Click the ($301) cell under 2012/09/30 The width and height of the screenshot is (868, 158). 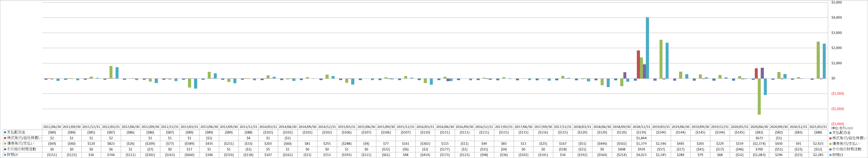150,155
